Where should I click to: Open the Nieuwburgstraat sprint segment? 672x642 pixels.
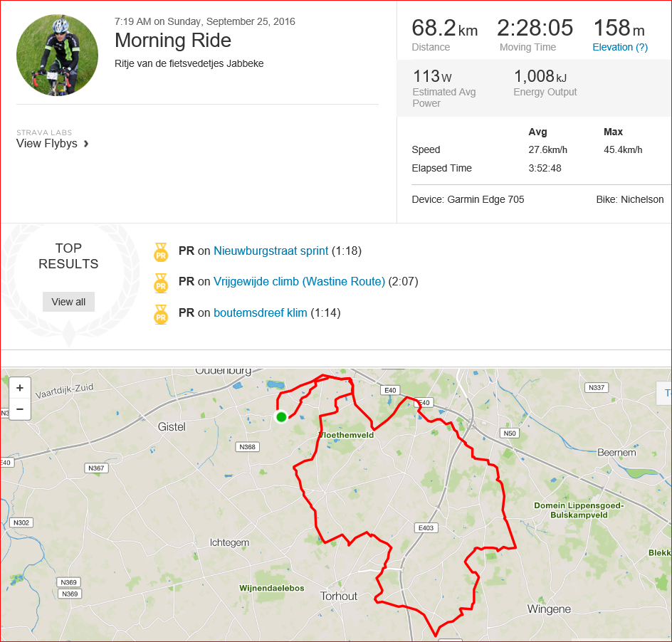[271, 251]
